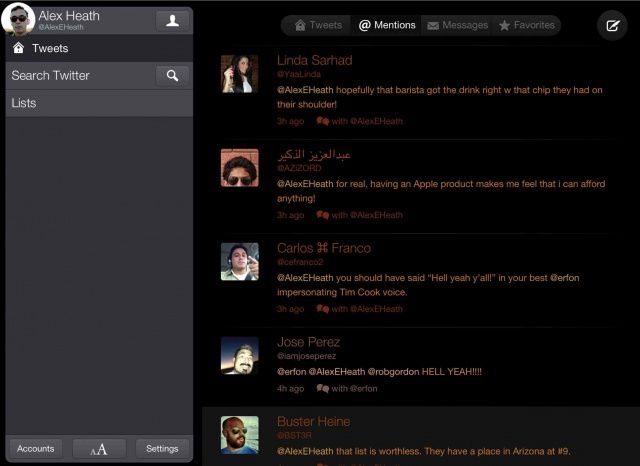This screenshot has height=466, width=640.
Task: Open 'with @erfon' conversation link
Action: tap(354, 388)
